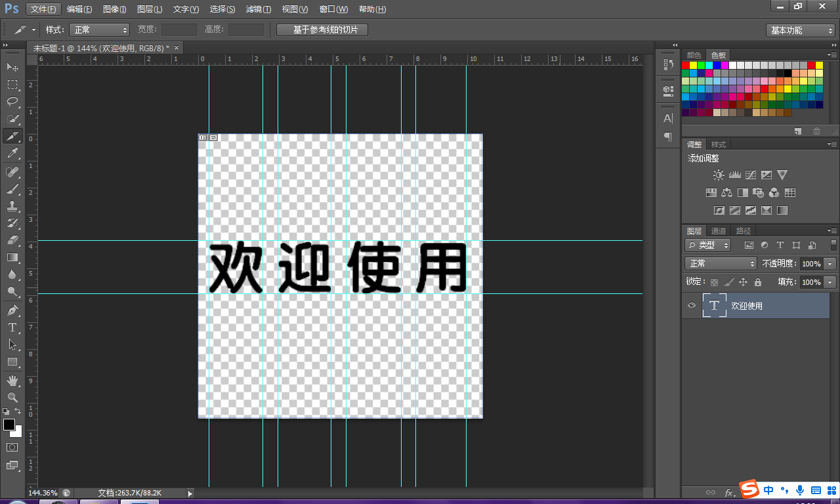Open the 基本功能 workspace dropdown

tap(800, 30)
